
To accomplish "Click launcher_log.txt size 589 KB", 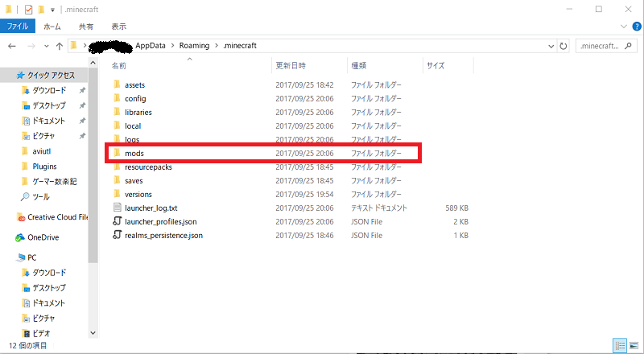I will tap(456, 208).
